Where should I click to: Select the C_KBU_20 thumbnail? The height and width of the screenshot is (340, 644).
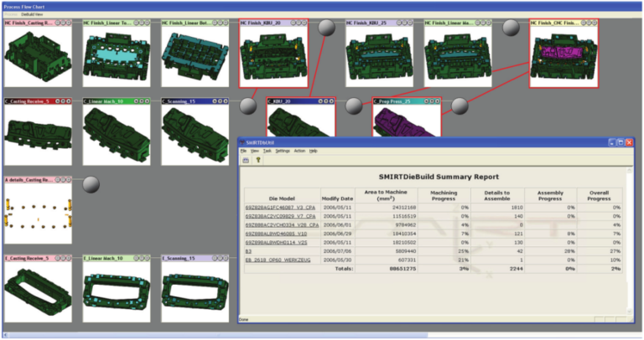pyautogui.click(x=301, y=121)
